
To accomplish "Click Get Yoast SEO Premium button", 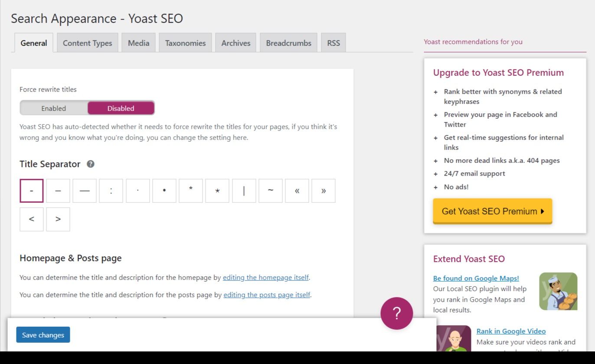I will coord(493,211).
